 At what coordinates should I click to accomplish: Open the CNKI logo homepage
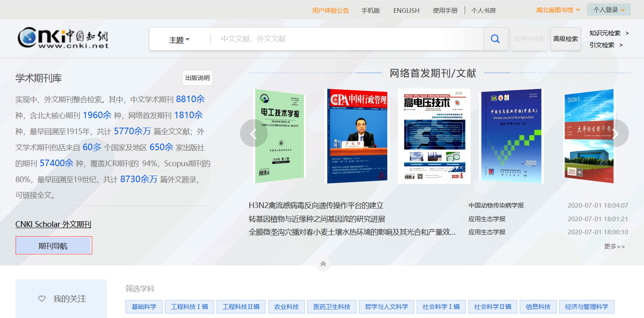coord(63,38)
